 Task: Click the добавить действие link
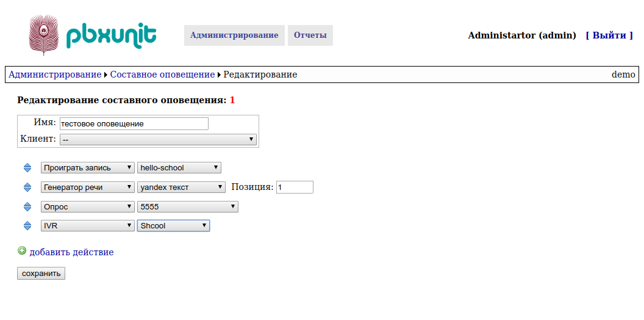click(x=71, y=252)
